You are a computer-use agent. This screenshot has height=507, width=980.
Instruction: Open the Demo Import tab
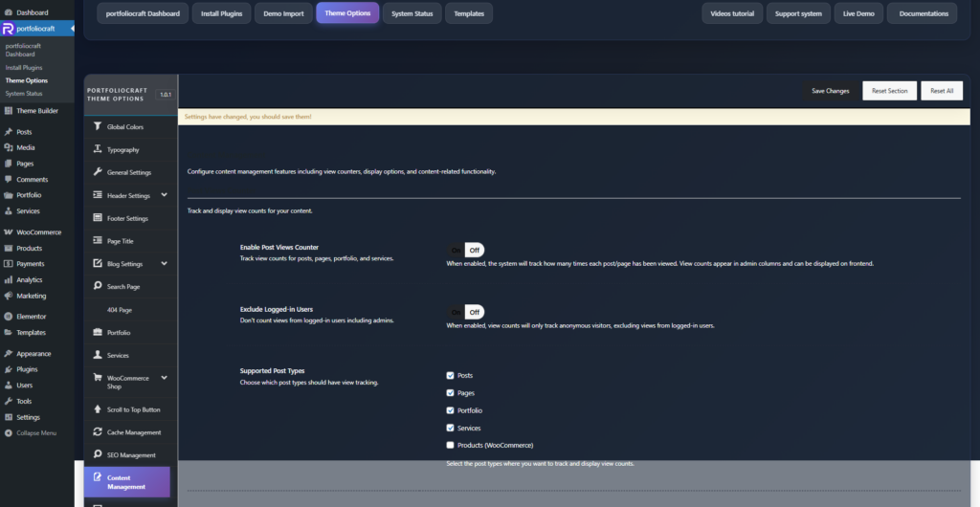(x=285, y=13)
